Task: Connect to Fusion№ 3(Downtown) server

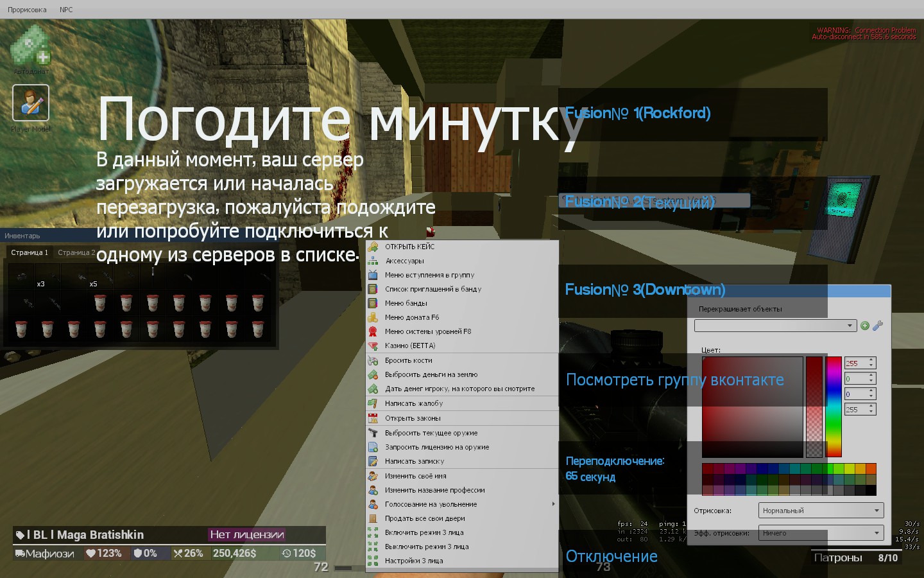Action: tap(693, 290)
